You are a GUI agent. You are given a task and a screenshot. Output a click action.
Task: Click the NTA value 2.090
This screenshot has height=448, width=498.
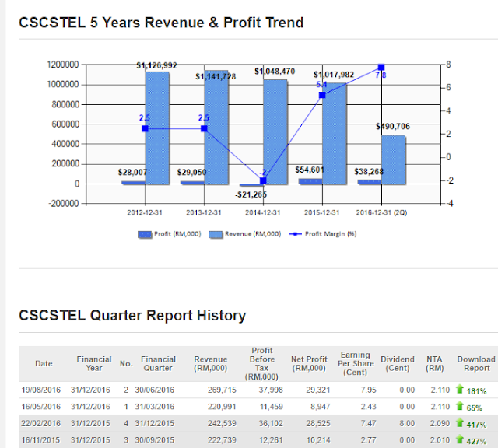pyautogui.click(x=440, y=424)
